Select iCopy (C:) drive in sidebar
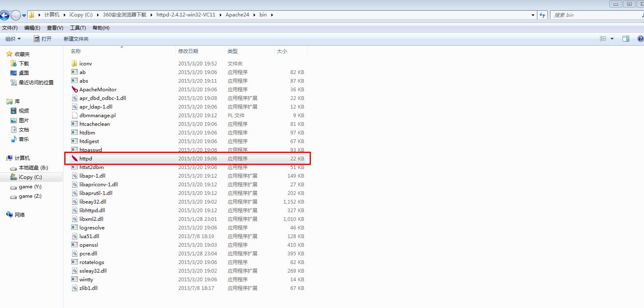The width and height of the screenshot is (644, 308). [30, 177]
